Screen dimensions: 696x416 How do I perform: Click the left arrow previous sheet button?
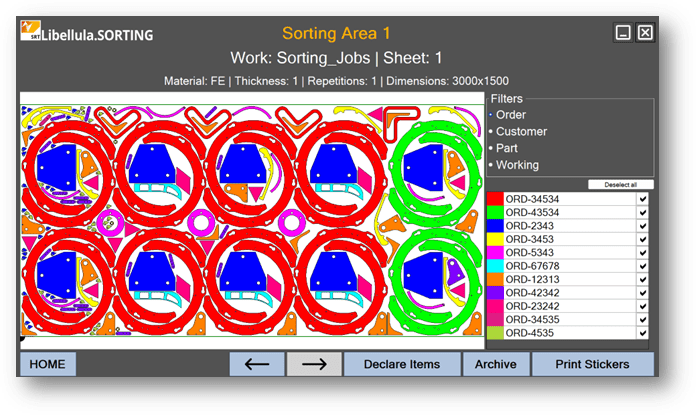pos(257,364)
